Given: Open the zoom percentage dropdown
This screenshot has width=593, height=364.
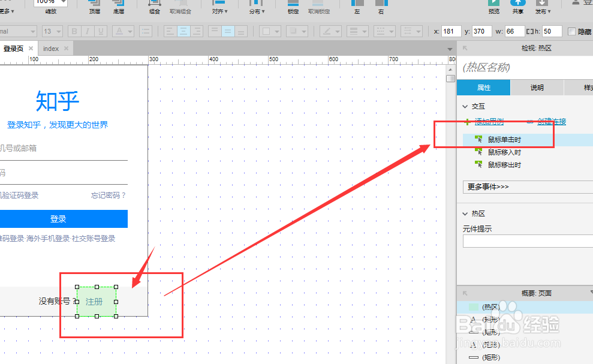Looking at the screenshot, I should (63, 2).
